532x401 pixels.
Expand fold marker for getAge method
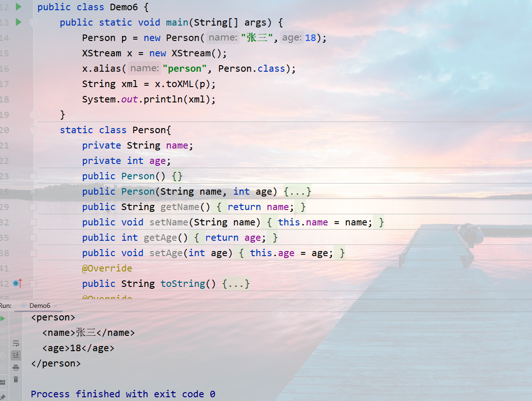tap(33, 238)
